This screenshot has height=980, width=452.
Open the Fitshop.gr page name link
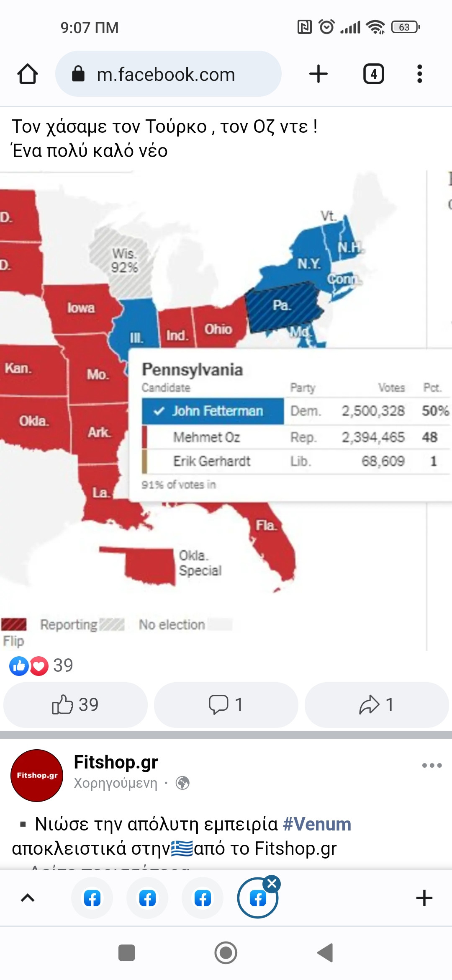(116, 762)
